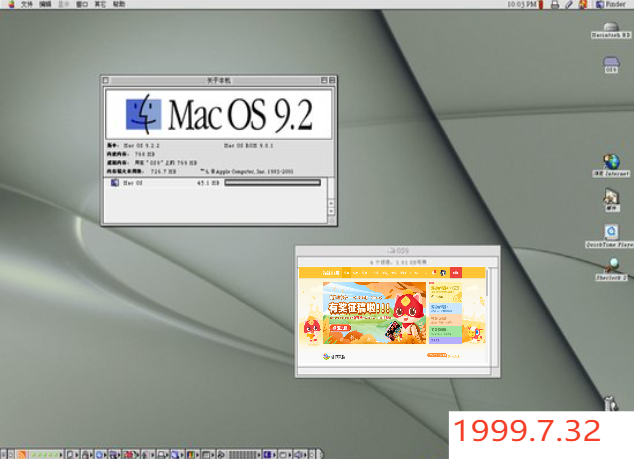Open the Apple menu
Viewport: 634px width, 459px height.
[11, 4]
